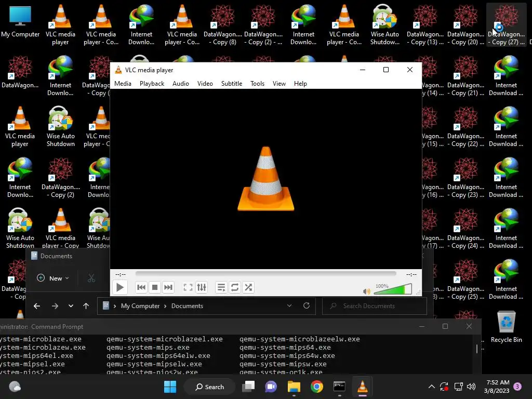The height and width of the screenshot is (399, 532).
Task: Open File Explorer from taskbar
Action: tap(294, 387)
